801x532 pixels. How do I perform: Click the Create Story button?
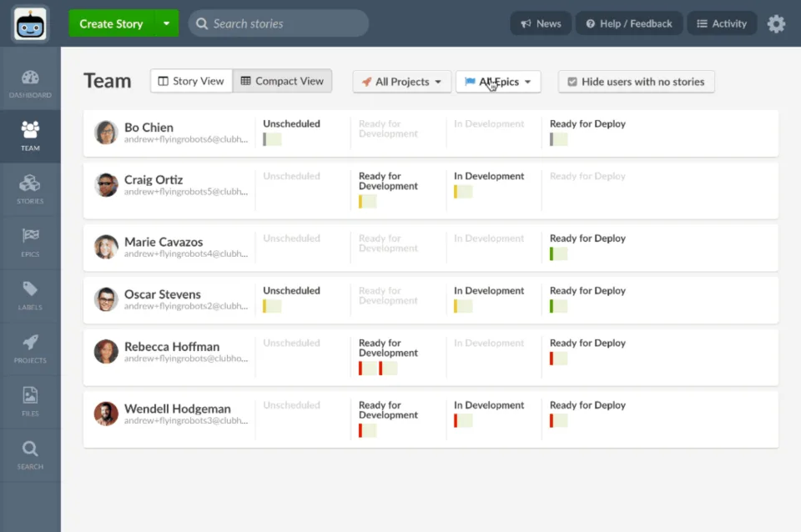click(111, 23)
